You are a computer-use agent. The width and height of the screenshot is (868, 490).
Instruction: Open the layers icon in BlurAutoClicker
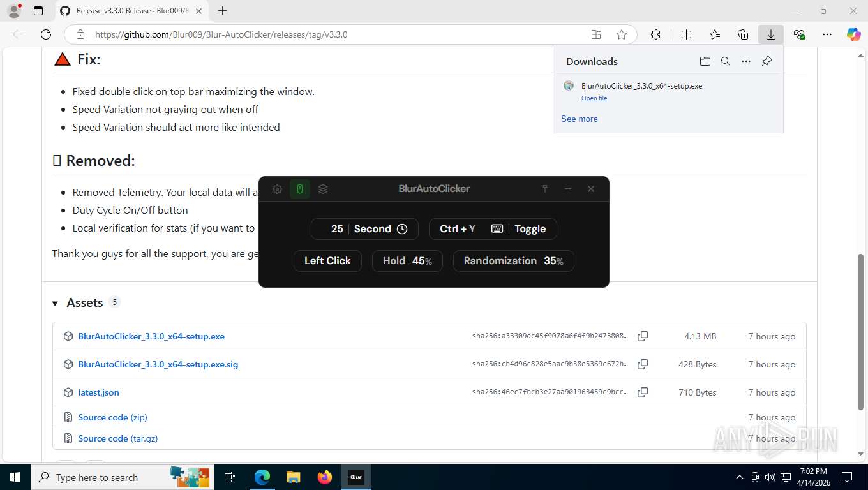pyautogui.click(x=323, y=189)
